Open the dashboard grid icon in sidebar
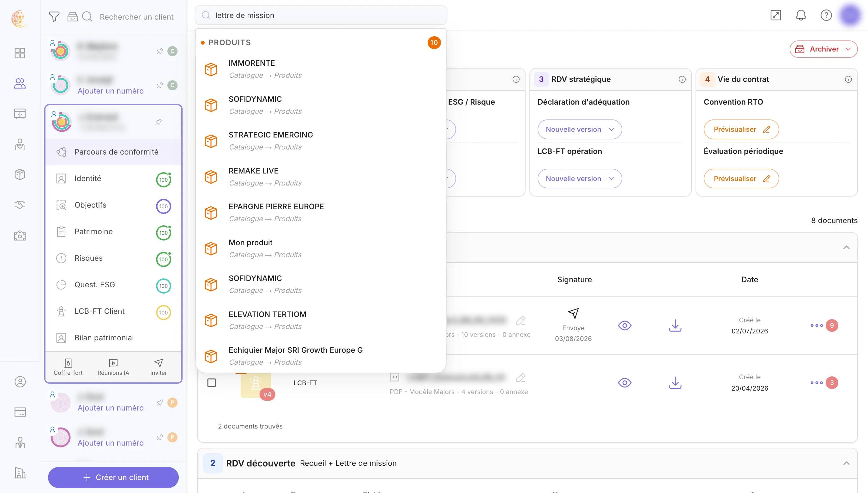 coord(20,53)
